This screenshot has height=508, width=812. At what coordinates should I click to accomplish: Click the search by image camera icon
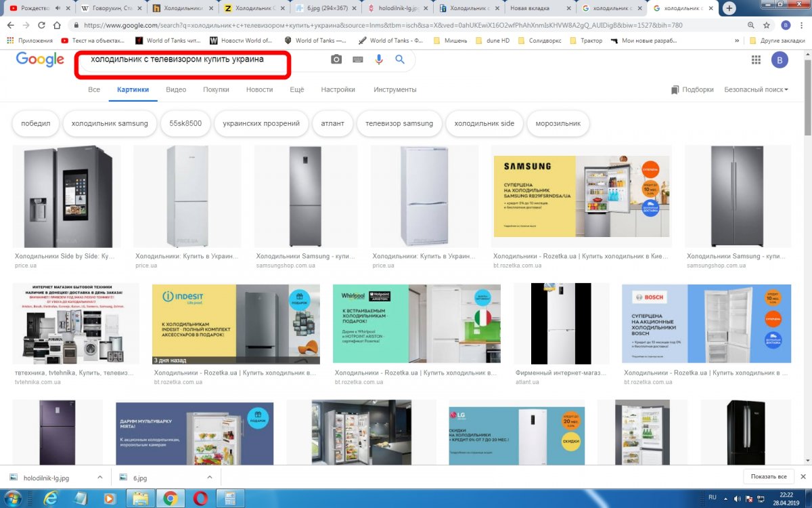coord(336,60)
